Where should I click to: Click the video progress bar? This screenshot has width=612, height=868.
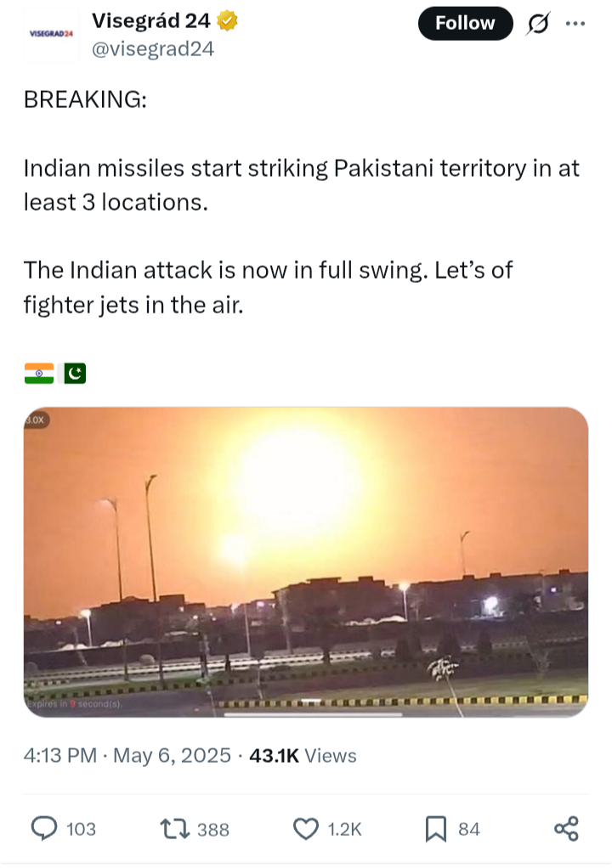pyautogui.click(x=313, y=714)
